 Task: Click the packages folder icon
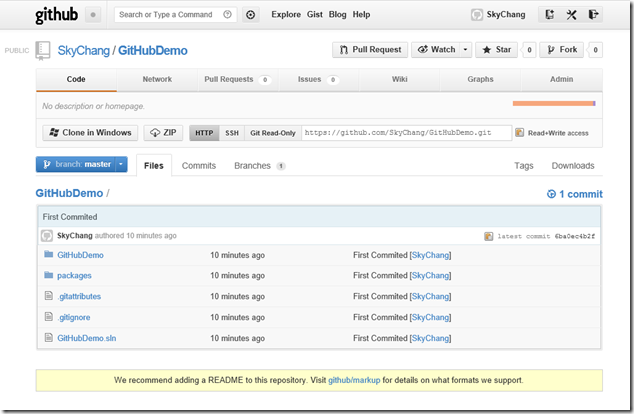[x=49, y=275]
